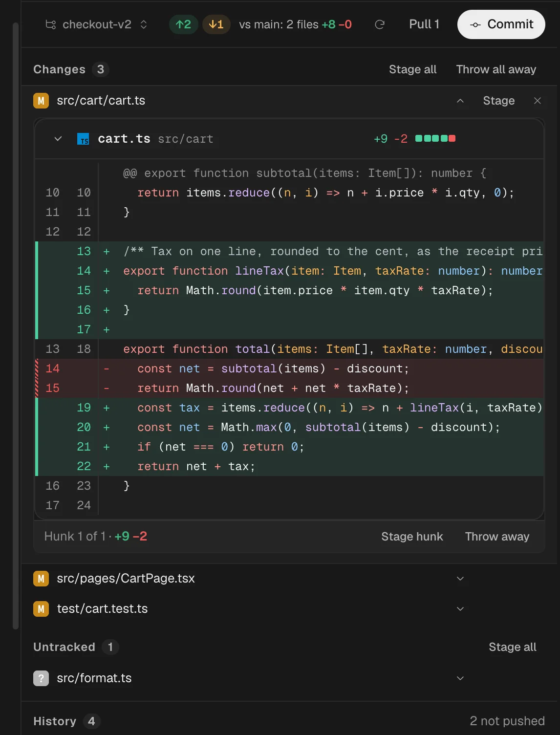560x735 pixels.
Task: Expand the src/format.ts untracked file
Action: coord(460,678)
